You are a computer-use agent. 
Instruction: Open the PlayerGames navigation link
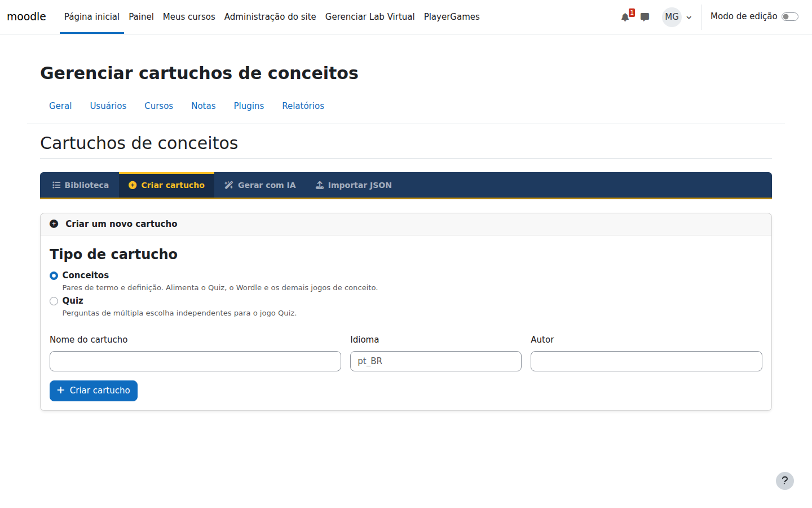(452, 17)
